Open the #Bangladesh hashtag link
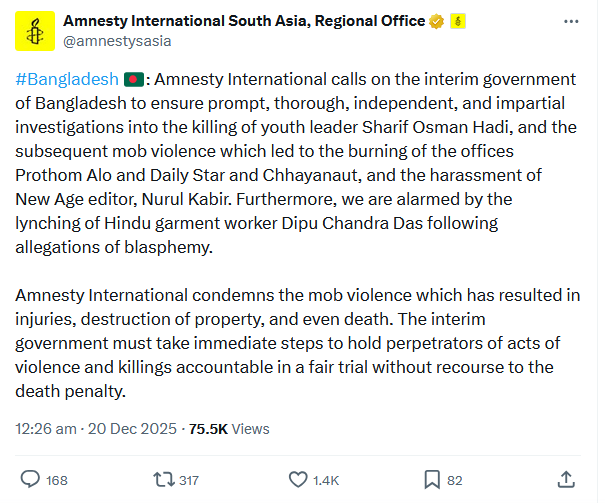 66,79
